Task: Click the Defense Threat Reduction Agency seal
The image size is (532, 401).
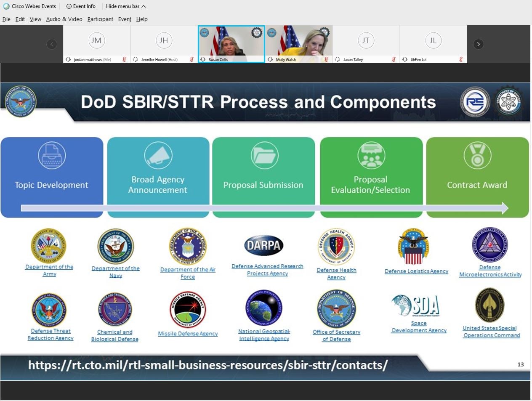Action: point(49,310)
